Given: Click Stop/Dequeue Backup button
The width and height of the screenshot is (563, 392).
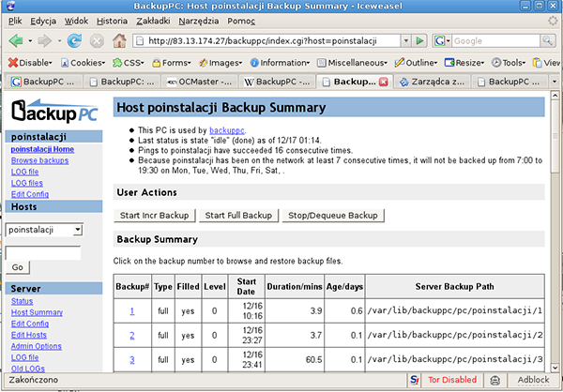Looking at the screenshot, I should [x=333, y=216].
